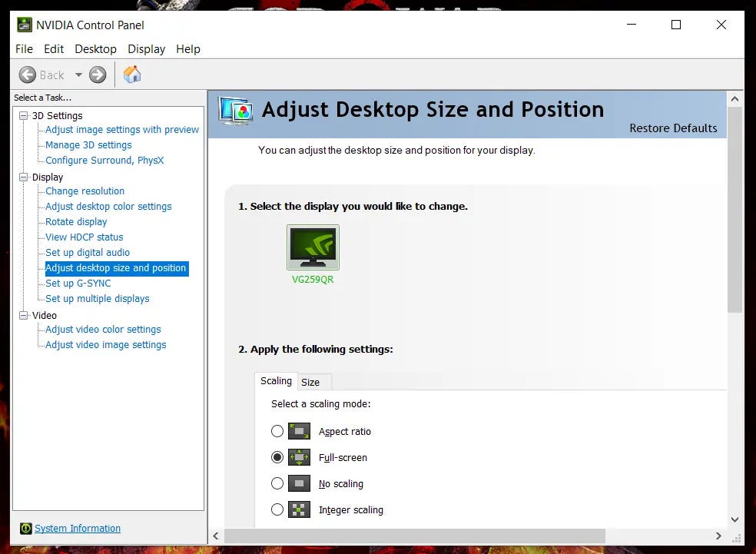756x554 pixels.
Task: Collapse the Display tree node
Action: [23, 177]
